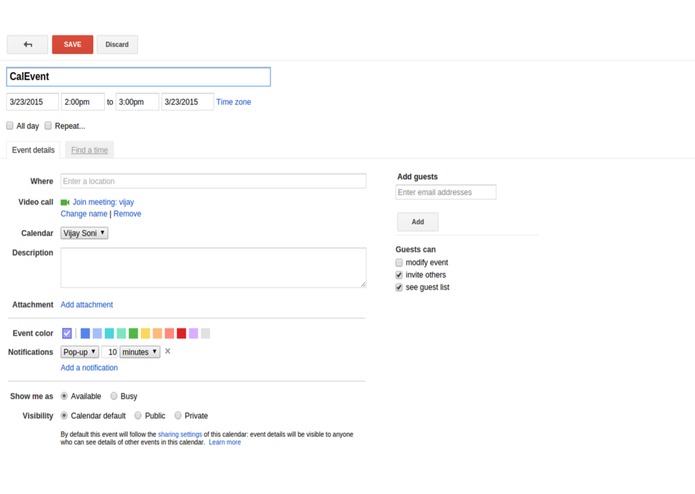
Task: Pick the turquoise event color
Action: tap(109, 333)
